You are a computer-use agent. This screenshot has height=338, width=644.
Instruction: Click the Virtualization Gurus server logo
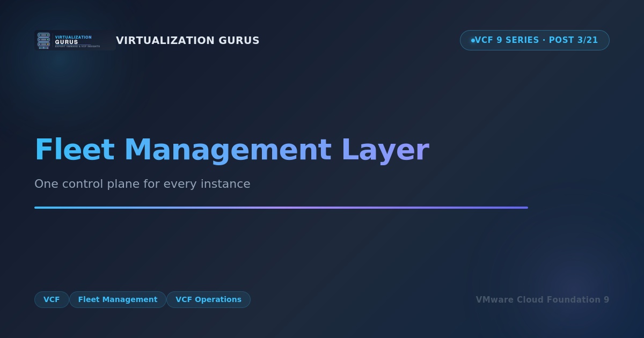point(75,40)
